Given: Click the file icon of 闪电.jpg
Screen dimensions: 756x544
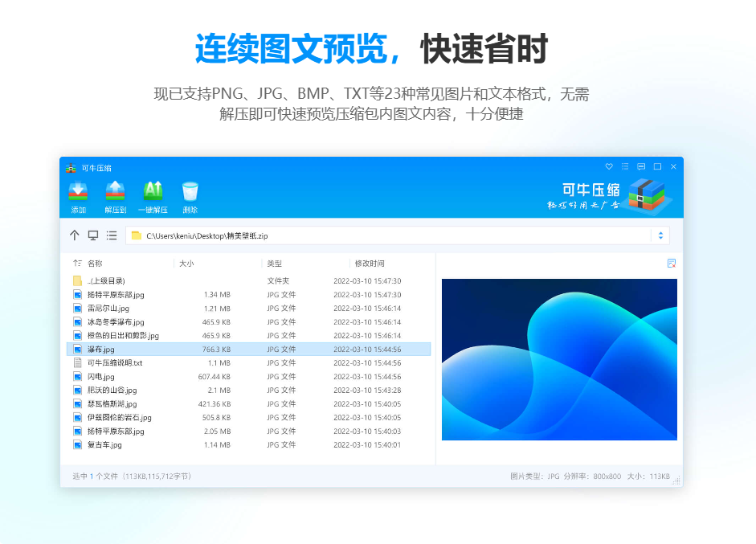Looking at the screenshot, I should (x=78, y=376).
